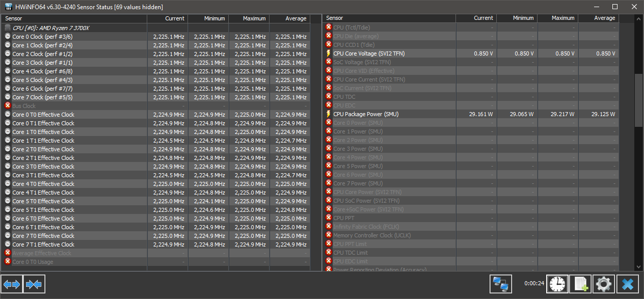Screen dimensions: 644x299
Task: Click the right pane scrollbar down arrow
Action: (x=639, y=266)
